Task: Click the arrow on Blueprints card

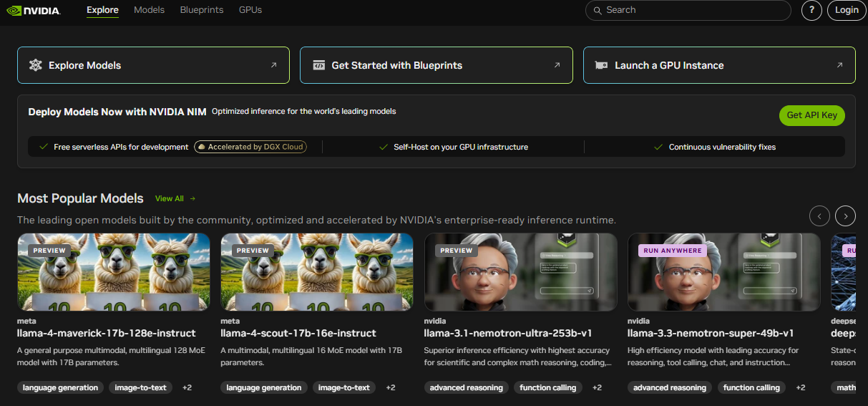Action: 557,65
